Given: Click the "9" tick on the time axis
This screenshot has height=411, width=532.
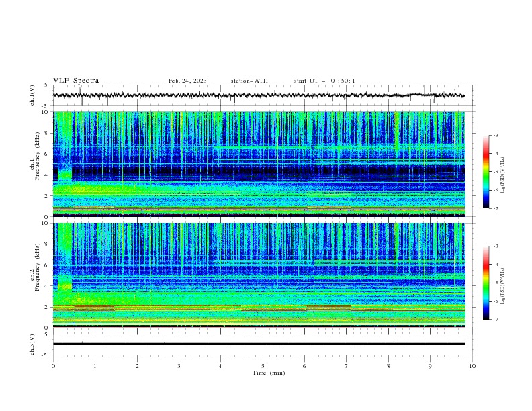Looking at the screenshot, I should (430, 366).
